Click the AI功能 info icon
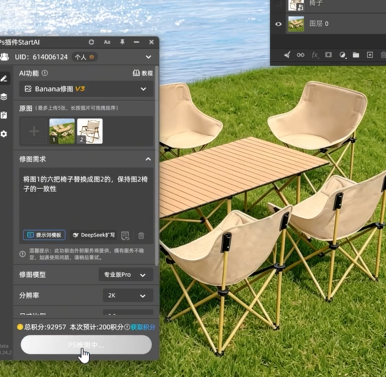386x377 pixels. pos(45,73)
